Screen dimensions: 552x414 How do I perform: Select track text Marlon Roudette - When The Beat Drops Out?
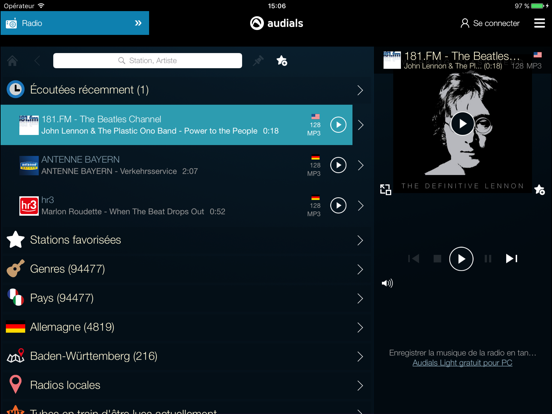(123, 212)
